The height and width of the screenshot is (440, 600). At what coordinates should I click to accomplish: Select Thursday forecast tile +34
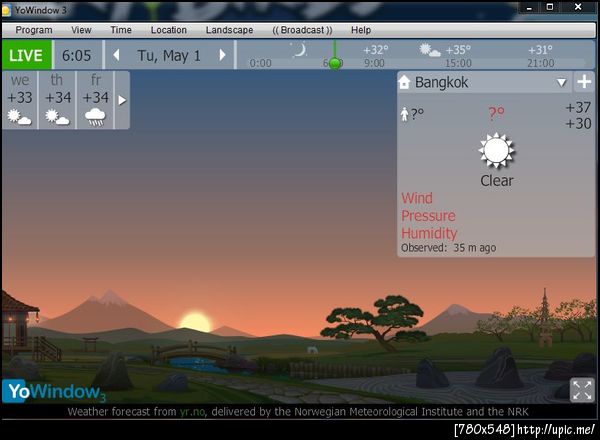[x=57, y=100]
